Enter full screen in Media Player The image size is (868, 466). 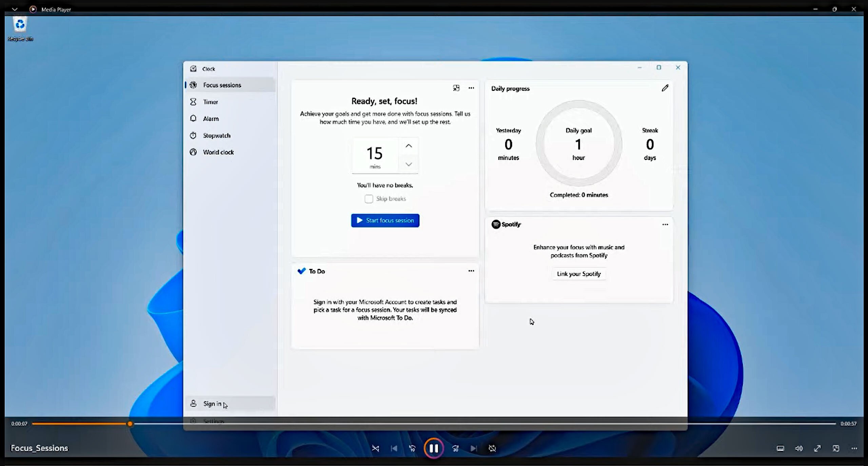point(817,448)
